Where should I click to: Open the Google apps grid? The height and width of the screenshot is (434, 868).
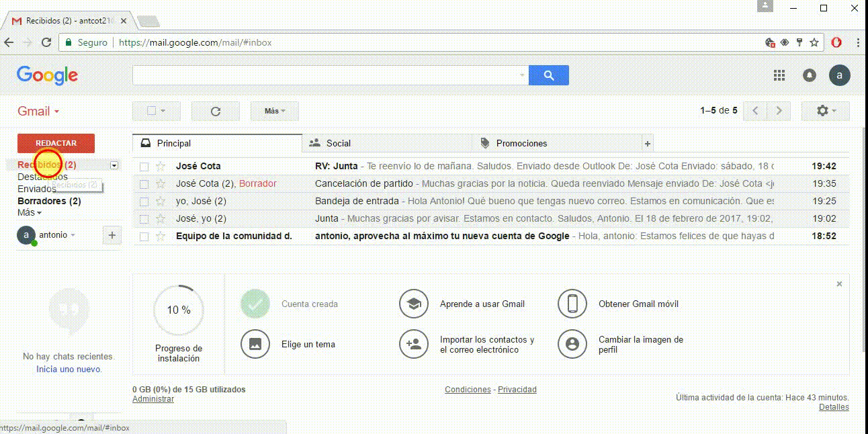point(779,75)
